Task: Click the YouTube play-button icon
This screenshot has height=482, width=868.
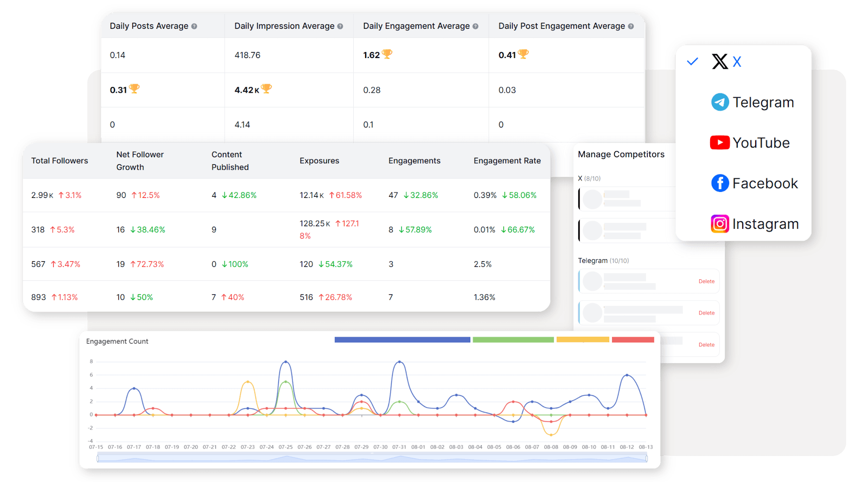Action: point(720,143)
